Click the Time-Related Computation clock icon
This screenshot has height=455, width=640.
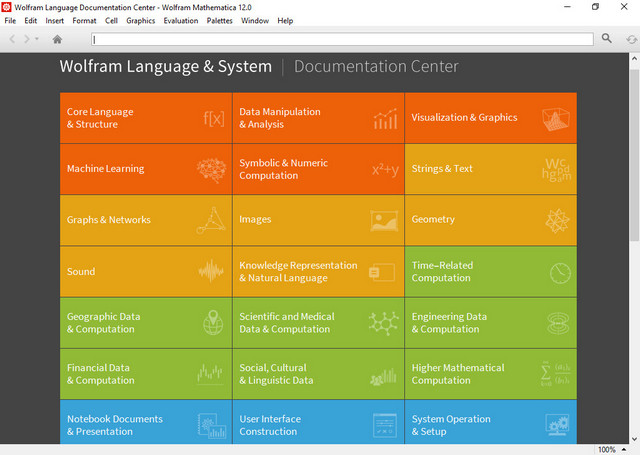558,272
